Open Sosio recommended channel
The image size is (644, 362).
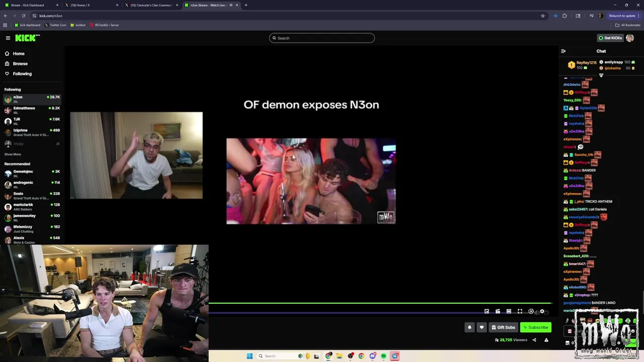(32, 195)
